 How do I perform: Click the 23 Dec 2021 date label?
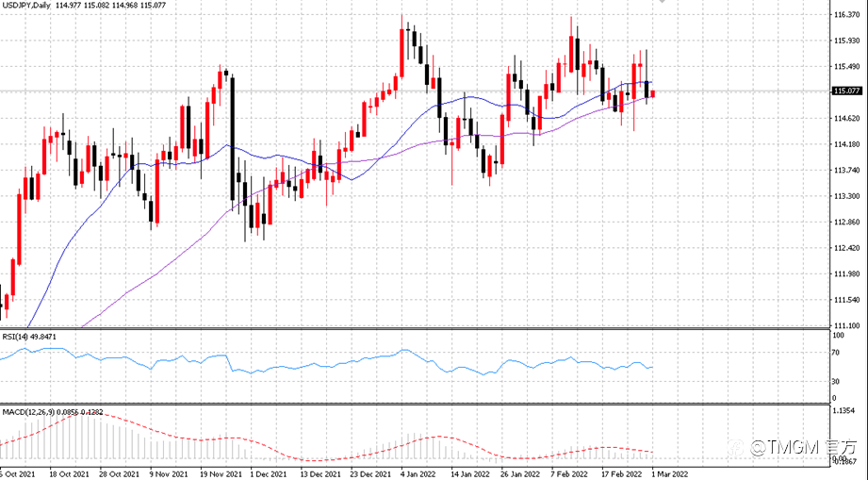pyautogui.click(x=371, y=474)
